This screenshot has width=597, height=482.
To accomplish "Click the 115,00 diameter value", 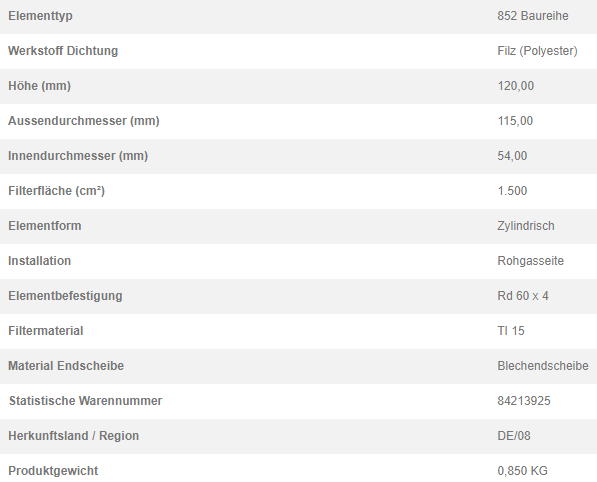I will pos(515,121).
